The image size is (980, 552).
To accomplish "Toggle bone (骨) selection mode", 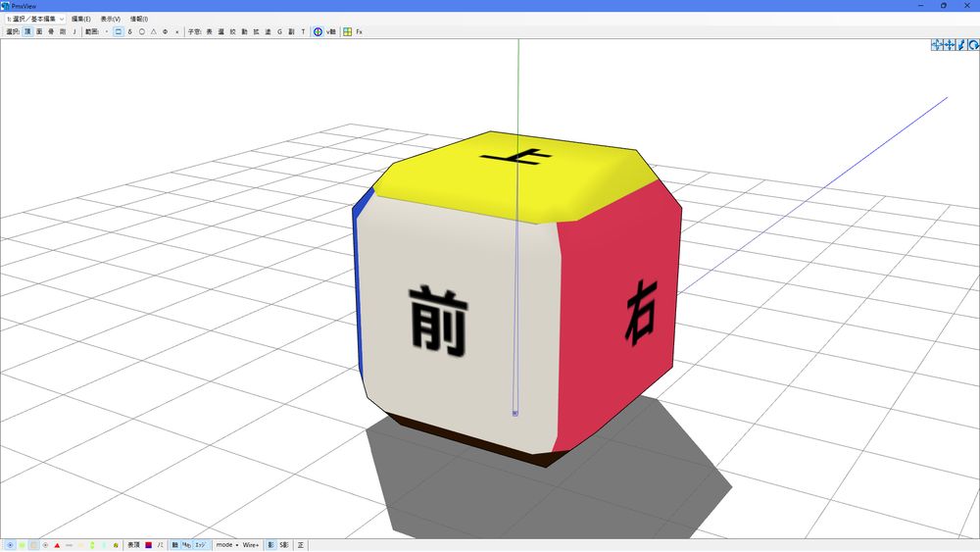I will (x=51, y=31).
